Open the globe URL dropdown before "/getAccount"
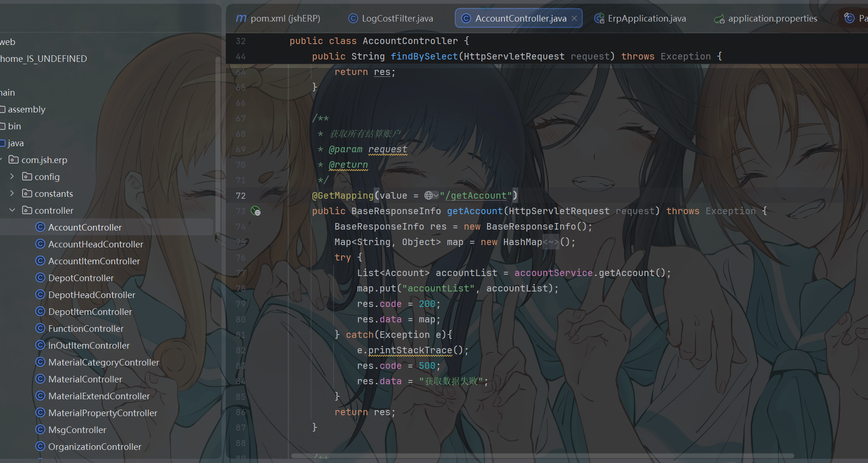This screenshot has height=463, width=868. click(431, 195)
